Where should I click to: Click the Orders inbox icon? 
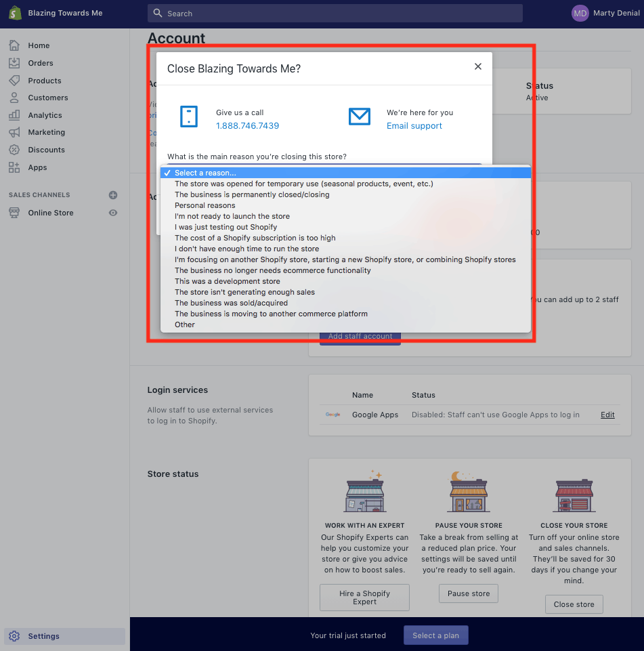point(14,63)
